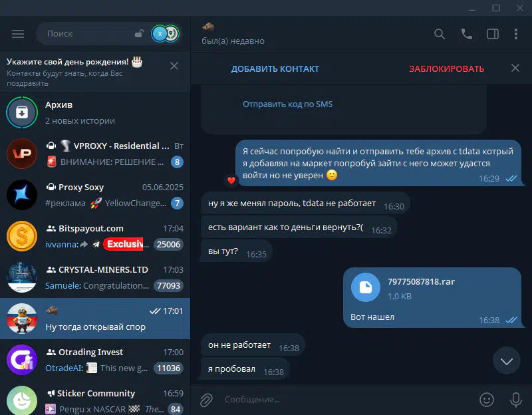Viewport: 532px width, 415px height.
Task: Click the Отправить код по SMS link
Action: 287,104
